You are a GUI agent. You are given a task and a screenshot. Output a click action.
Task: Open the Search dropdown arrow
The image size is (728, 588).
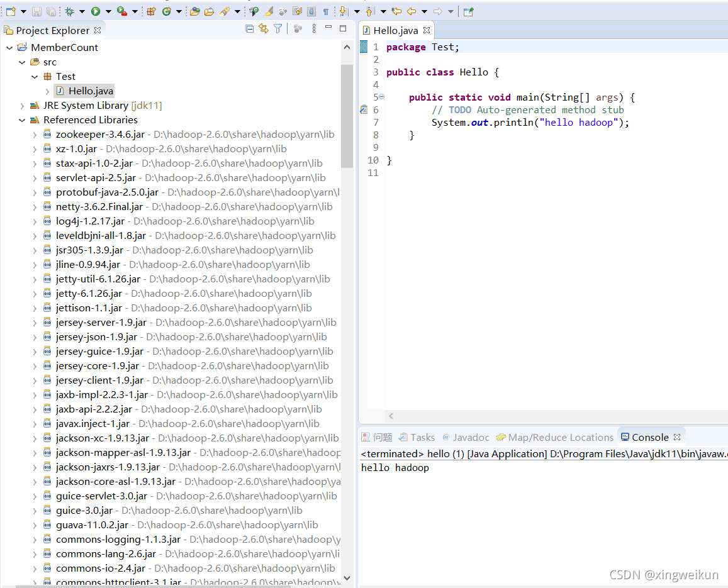tap(237, 11)
